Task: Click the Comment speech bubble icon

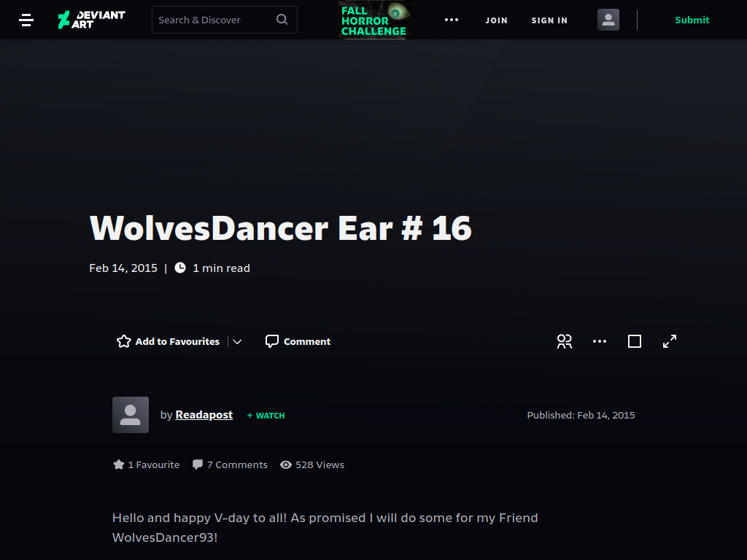Action: point(272,341)
